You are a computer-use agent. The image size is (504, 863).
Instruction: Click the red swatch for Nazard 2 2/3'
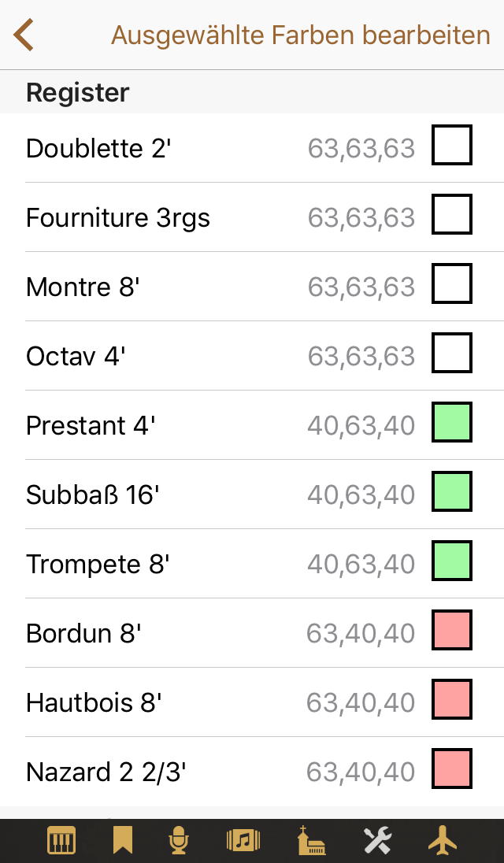click(x=452, y=769)
